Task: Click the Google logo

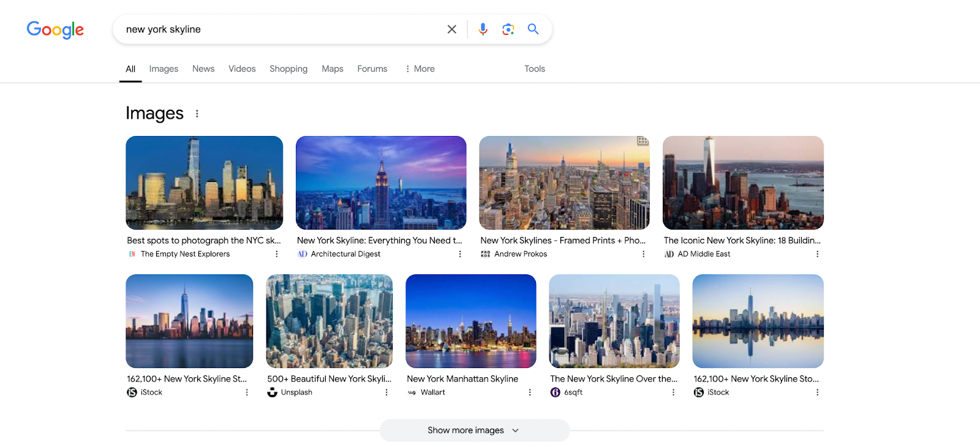Action: tap(55, 29)
